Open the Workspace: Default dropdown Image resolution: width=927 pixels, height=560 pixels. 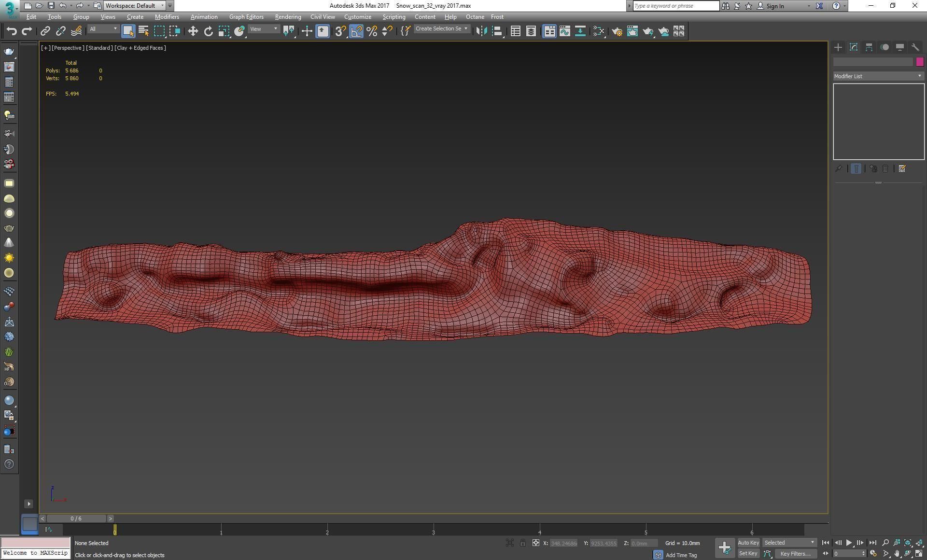(x=134, y=6)
